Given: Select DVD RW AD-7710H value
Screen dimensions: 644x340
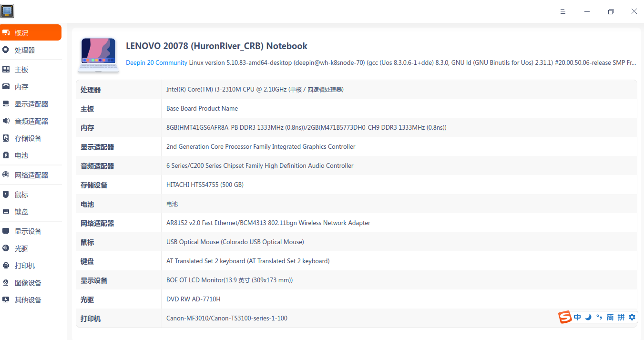Looking at the screenshot, I should [x=194, y=299].
